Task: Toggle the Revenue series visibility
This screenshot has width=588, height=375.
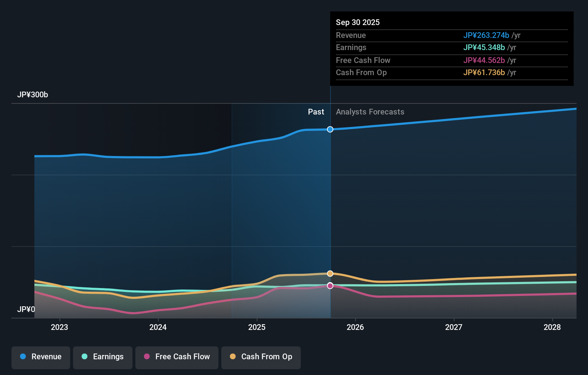Action: [40, 357]
